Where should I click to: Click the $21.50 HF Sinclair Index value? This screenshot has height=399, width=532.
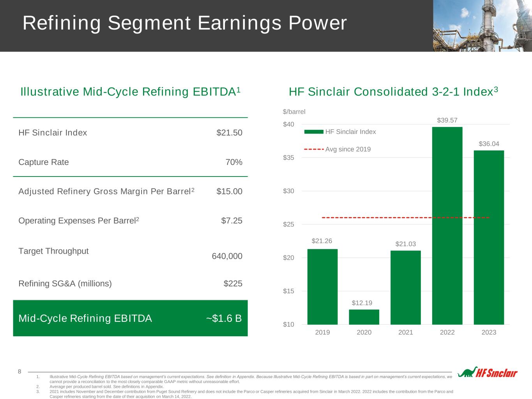point(229,133)
